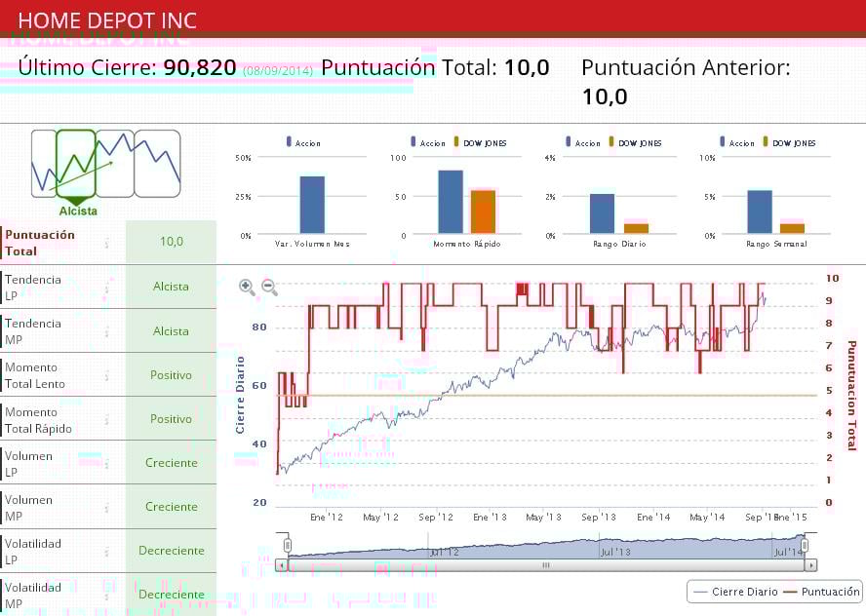Zoom in on the price chart

(x=247, y=287)
